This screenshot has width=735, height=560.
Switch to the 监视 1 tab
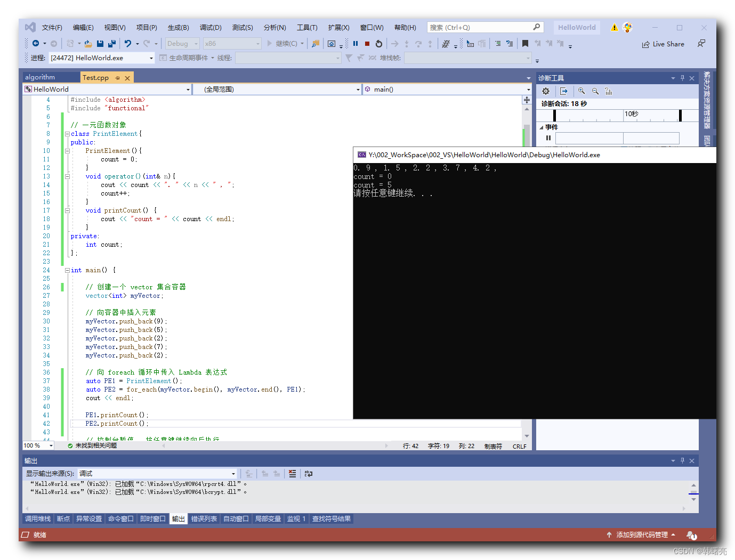tap(296, 518)
